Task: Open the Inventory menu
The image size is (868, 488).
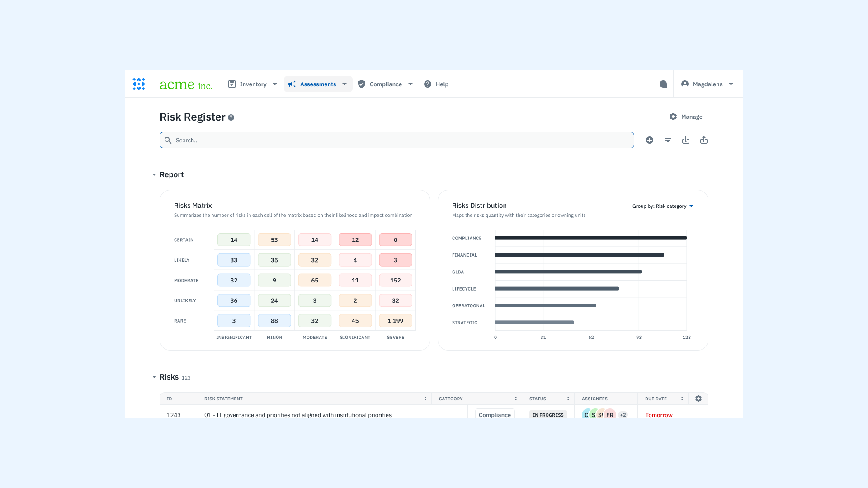Action: [253, 84]
